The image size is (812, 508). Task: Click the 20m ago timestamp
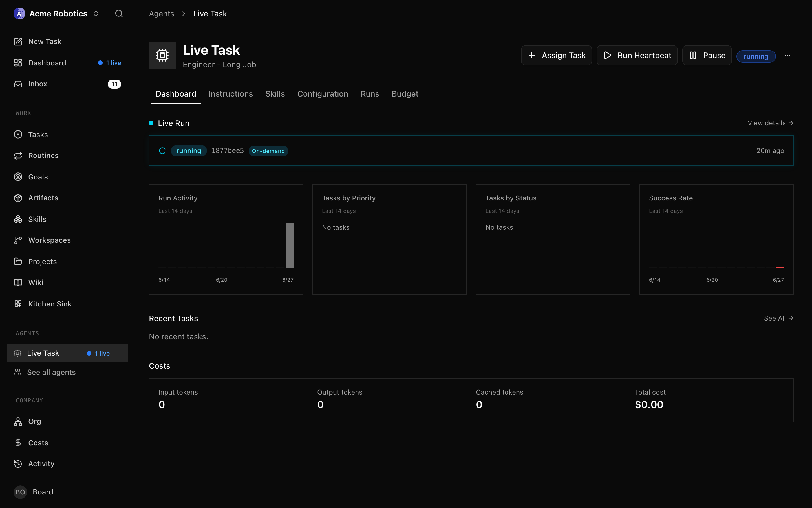click(770, 150)
